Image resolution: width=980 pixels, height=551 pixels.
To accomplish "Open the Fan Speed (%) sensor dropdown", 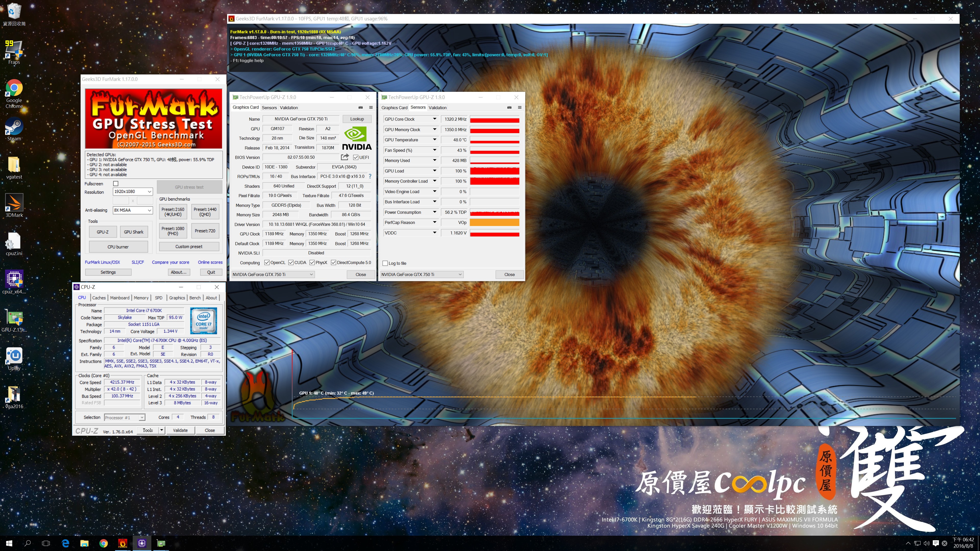I will [434, 150].
